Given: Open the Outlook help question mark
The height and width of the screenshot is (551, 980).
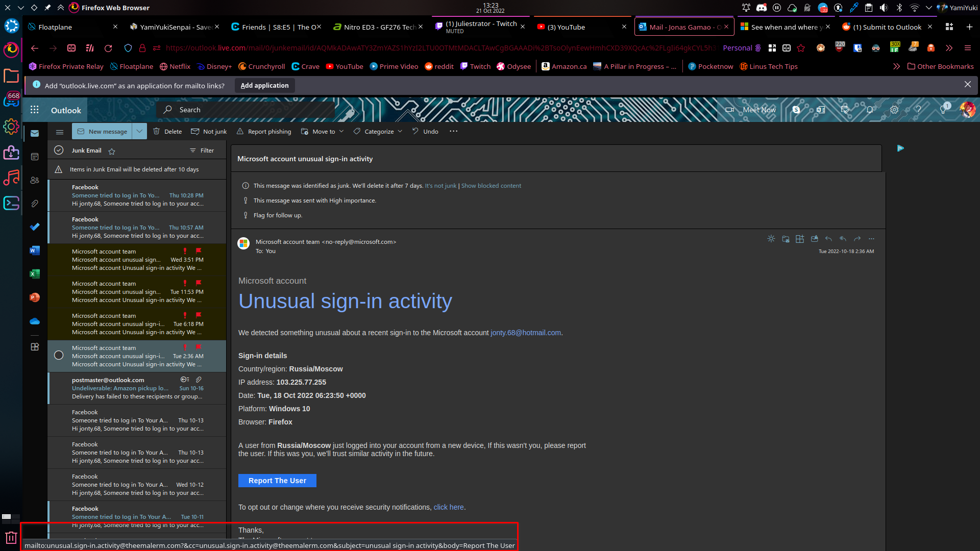Looking at the screenshot, I should point(918,110).
